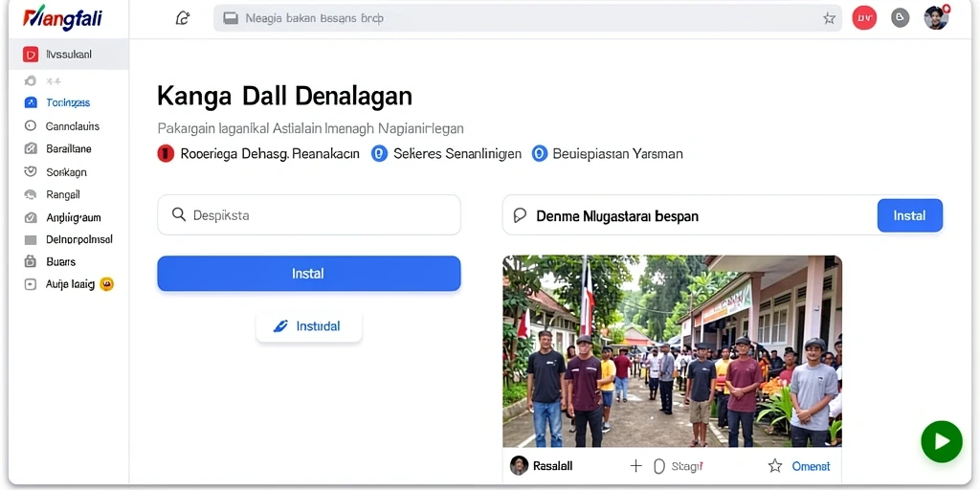The image size is (980, 490).
Task: Select Ivssukanl in the sidebar
Action: coord(69,55)
